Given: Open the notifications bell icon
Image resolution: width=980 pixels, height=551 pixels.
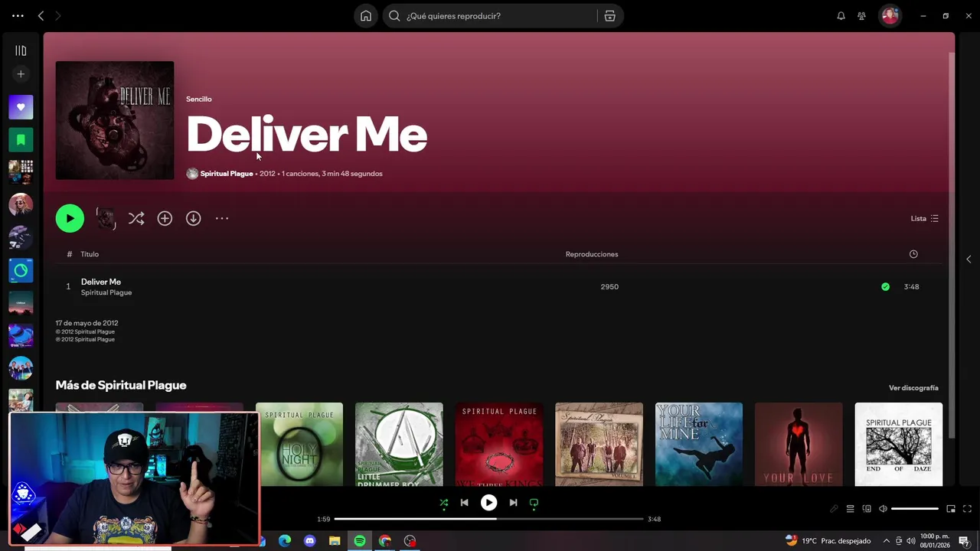Looking at the screenshot, I should tap(841, 16).
